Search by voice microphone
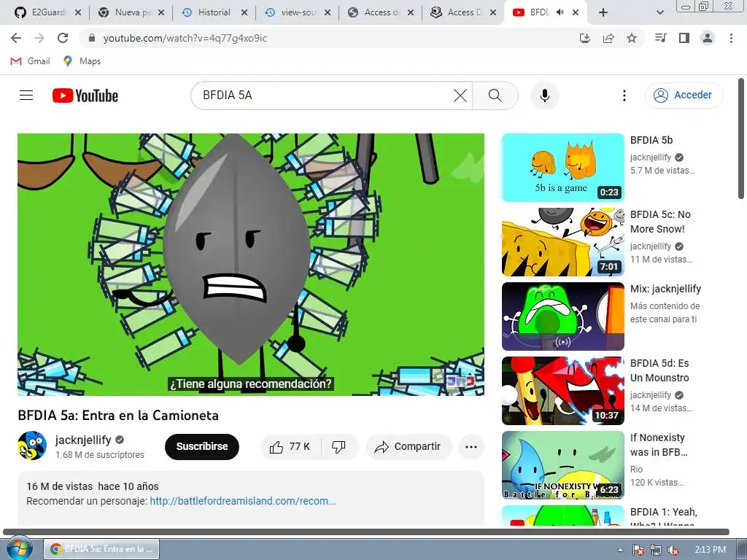This screenshot has width=747, height=560. click(x=544, y=96)
